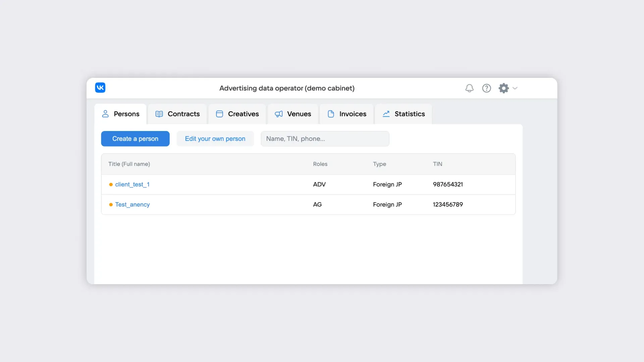Focus the Name, TIN, phone search field

pos(325,139)
